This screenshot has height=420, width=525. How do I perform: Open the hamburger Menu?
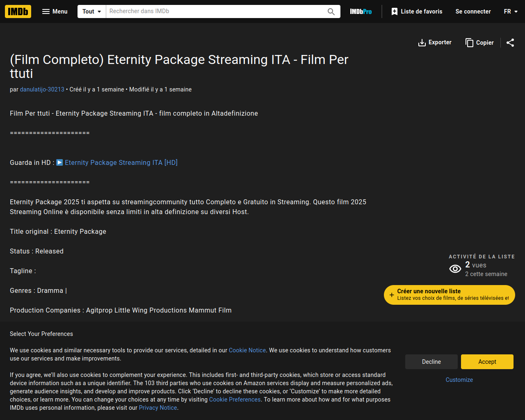(55, 11)
